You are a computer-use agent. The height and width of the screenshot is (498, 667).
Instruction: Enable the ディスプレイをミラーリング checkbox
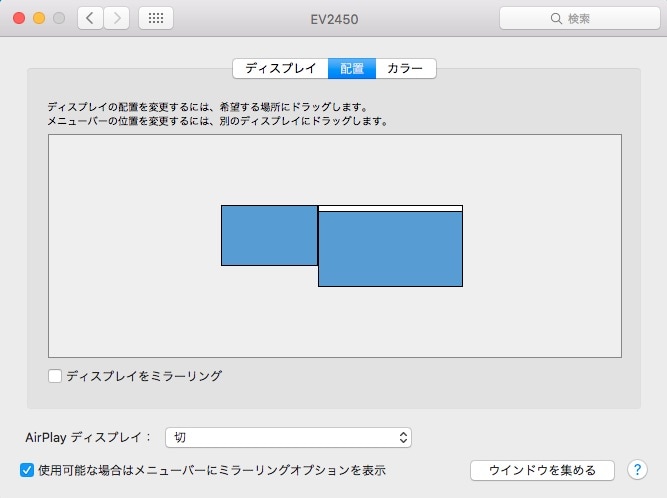point(55,376)
